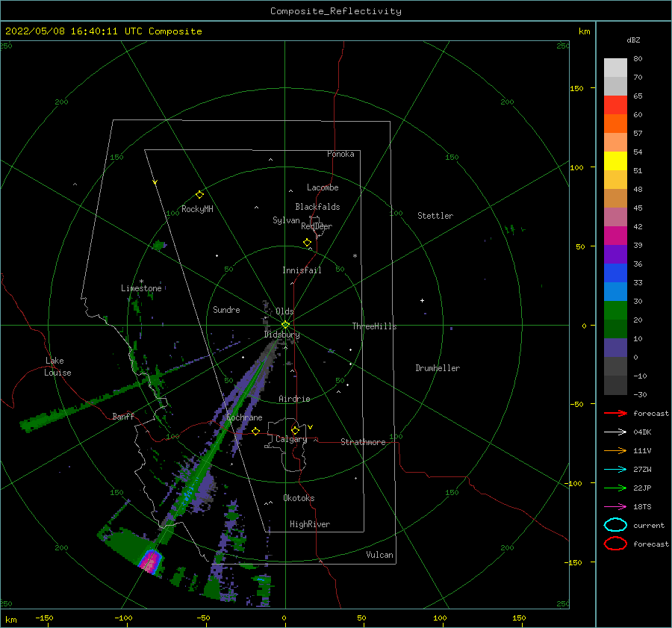672x628 pixels.
Task: Click the HighRiver label
Action: pyautogui.click(x=310, y=524)
